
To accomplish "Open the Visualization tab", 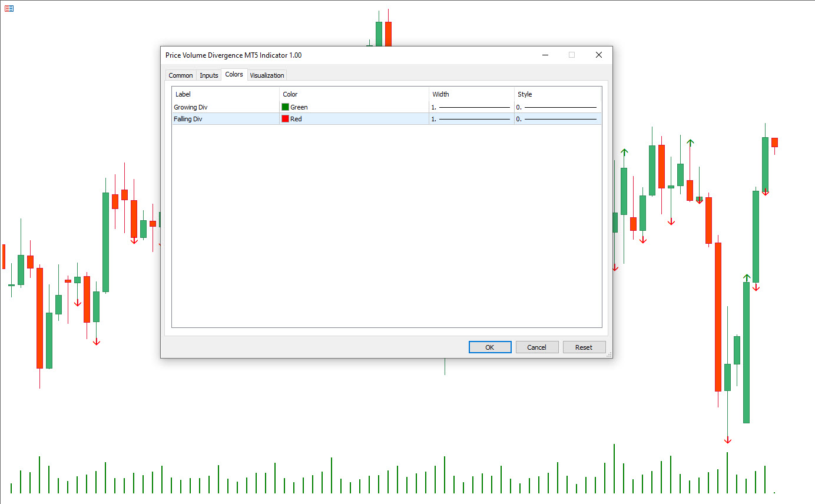I will pyautogui.click(x=267, y=75).
